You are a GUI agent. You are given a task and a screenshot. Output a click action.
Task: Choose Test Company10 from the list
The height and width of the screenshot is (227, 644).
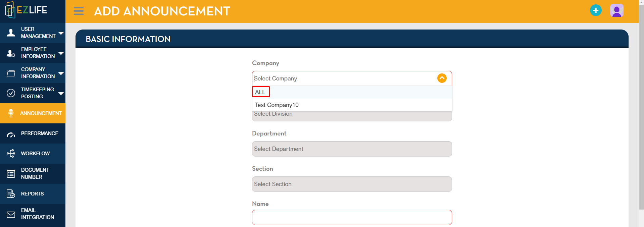pyautogui.click(x=352, y=105)
